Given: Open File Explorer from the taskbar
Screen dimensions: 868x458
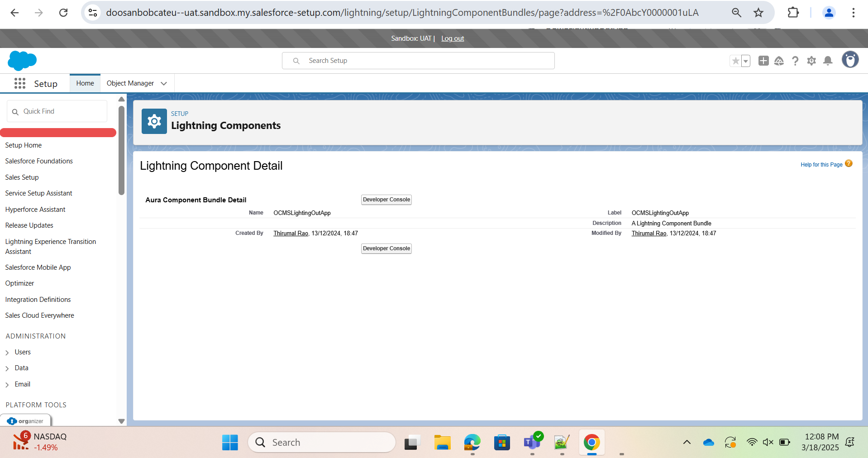Looking at the screenshot, I should coord(442,443).
